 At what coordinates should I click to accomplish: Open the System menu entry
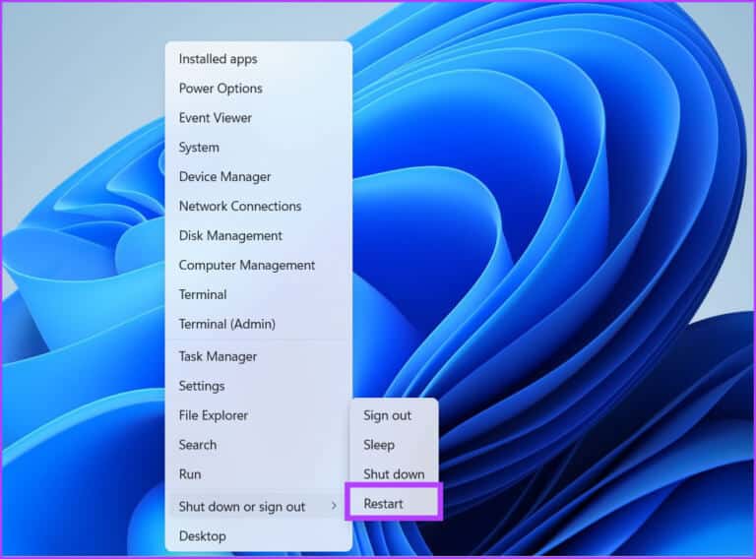point(259,148)
